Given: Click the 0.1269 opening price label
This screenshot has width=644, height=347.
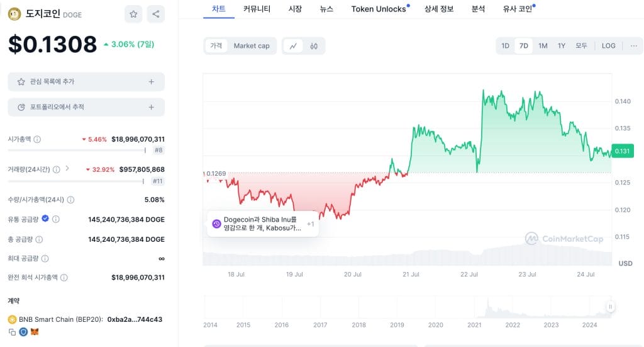Looking at the screenshot, I should coord(216,174).
